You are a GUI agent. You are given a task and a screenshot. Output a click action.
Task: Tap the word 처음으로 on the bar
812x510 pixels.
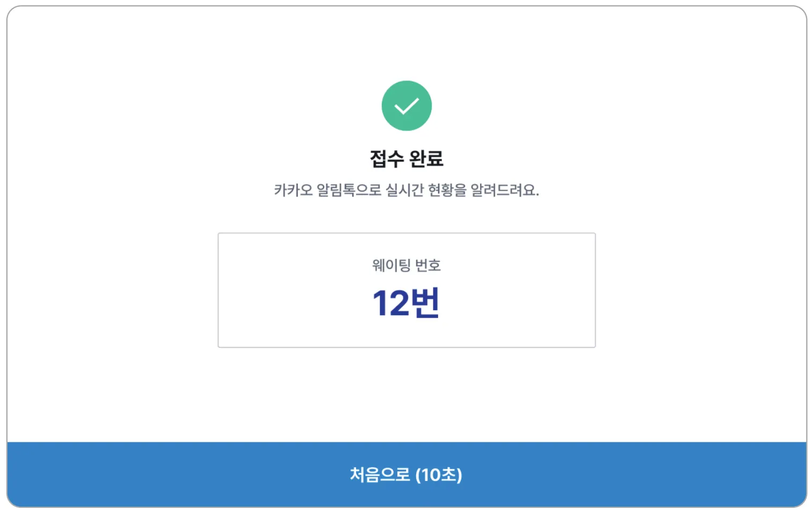(380, 475)
